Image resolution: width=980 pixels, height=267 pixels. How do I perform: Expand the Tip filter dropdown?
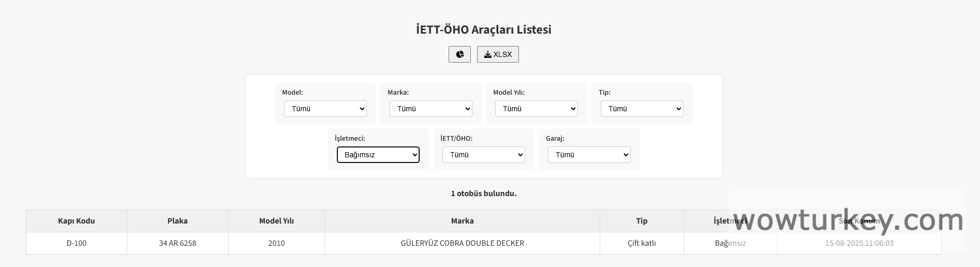[642, 109]
